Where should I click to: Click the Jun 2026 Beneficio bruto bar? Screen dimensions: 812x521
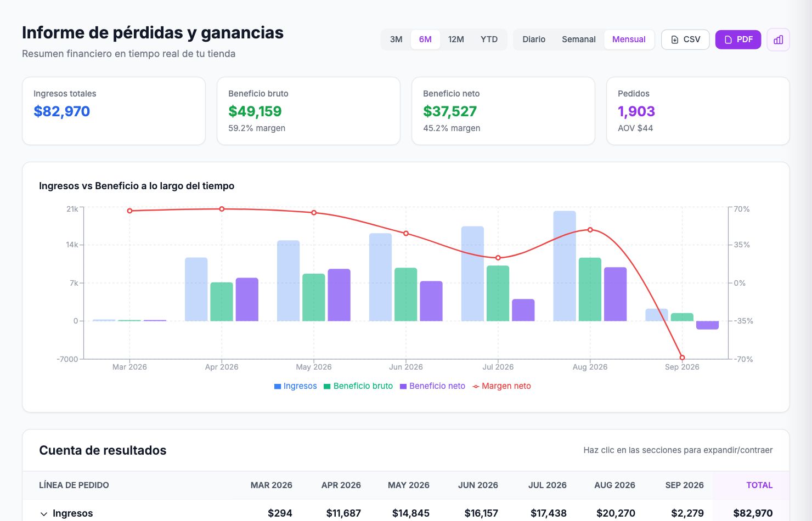[406, 295]
